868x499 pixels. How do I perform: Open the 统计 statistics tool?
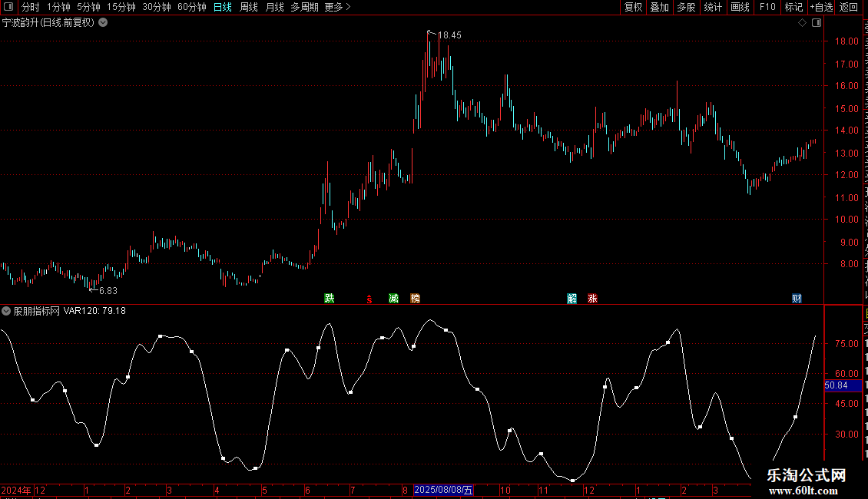(x=713, y=7)
